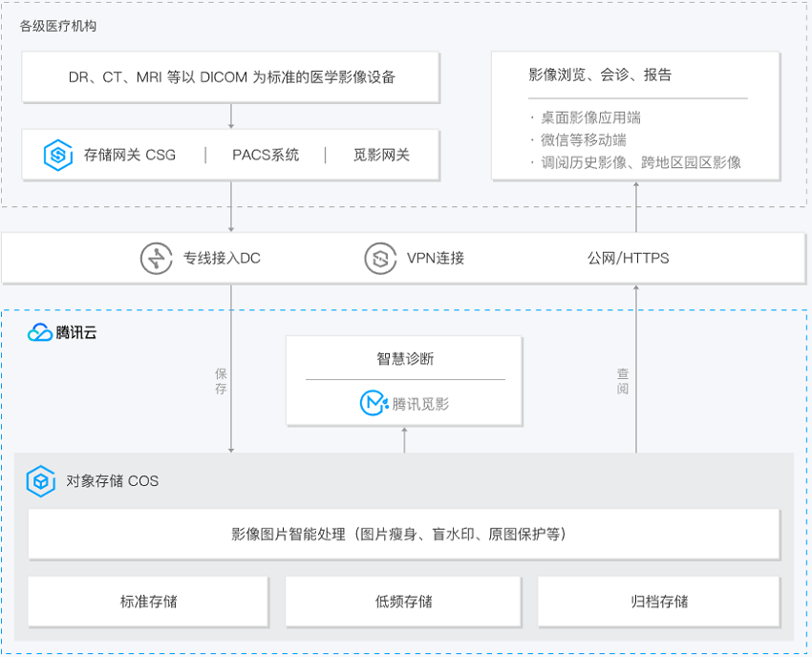This screenshot has height=657, width=812.
Task: Click the VPN connection circular icon
Action: [x=380, y=259]
